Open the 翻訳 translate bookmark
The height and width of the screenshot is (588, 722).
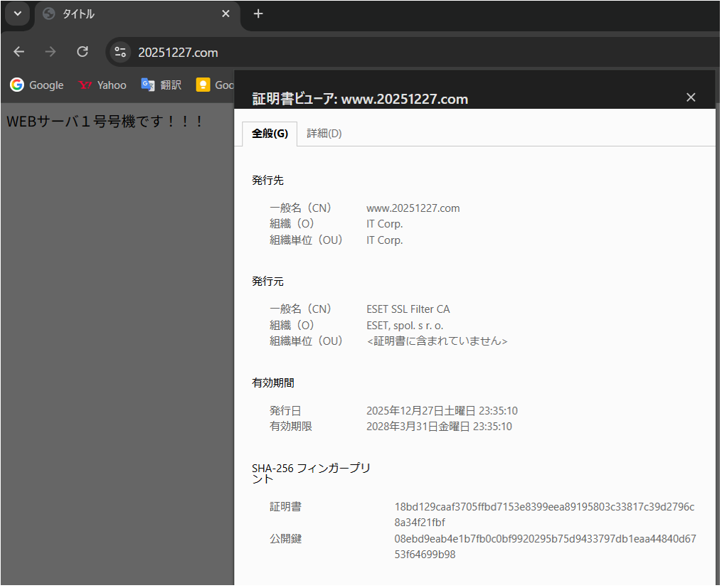tap(161, 85)
